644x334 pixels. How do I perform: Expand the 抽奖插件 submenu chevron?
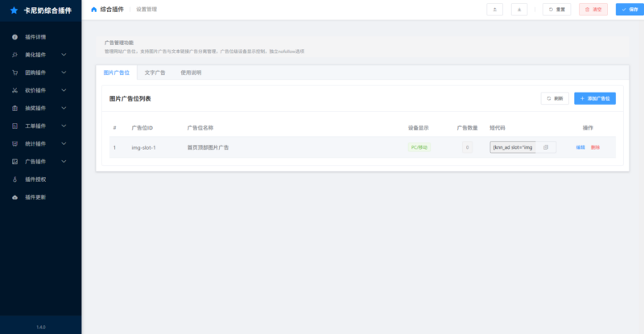64,108
